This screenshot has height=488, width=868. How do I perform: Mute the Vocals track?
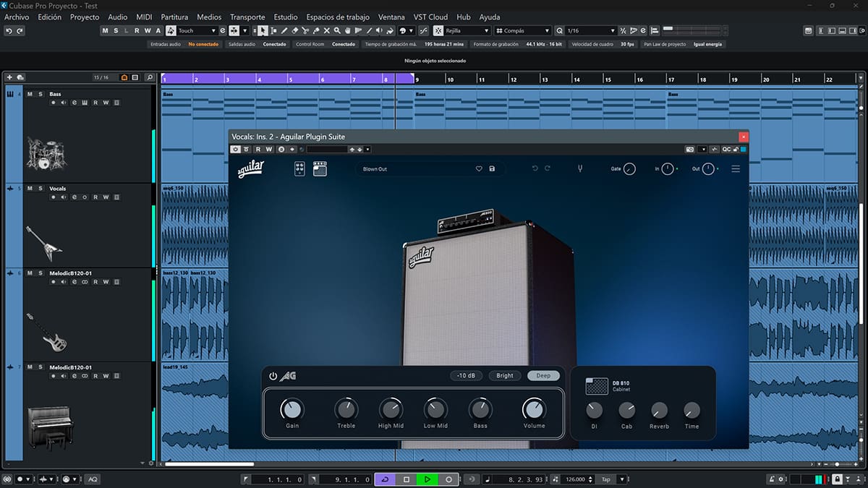click(30, 188)
